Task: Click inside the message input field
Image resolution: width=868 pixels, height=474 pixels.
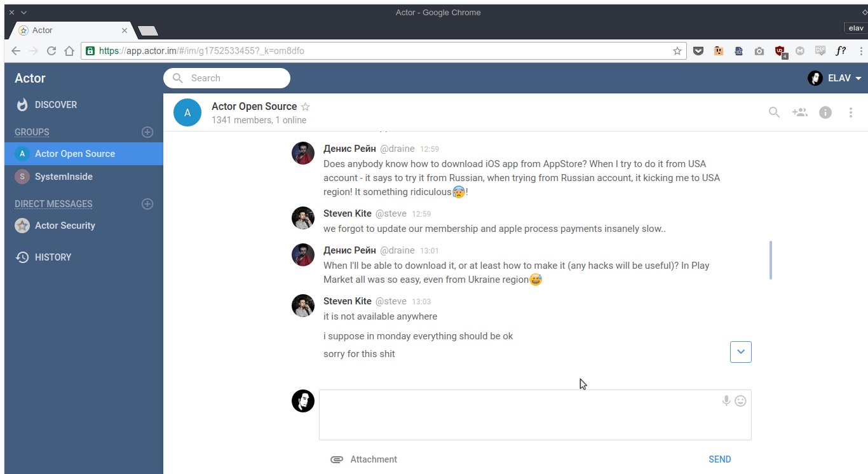Action: coord(534,414)
